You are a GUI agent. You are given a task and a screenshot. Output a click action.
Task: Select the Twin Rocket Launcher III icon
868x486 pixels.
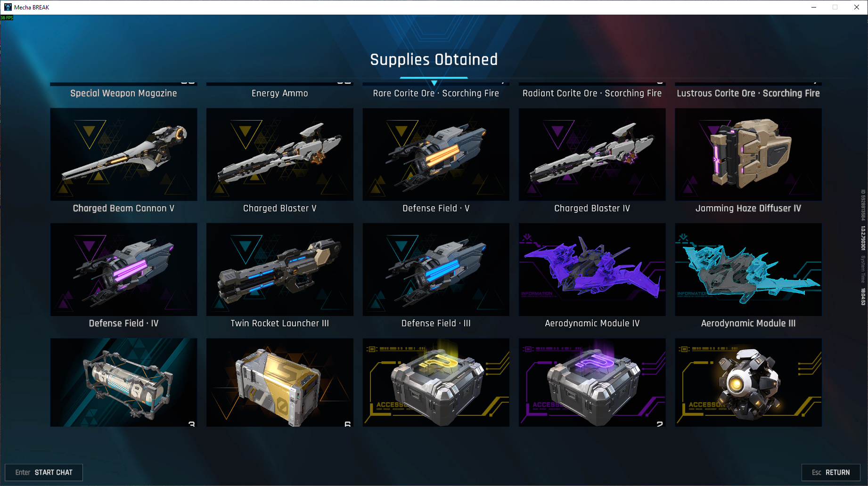tap(279, 269)
